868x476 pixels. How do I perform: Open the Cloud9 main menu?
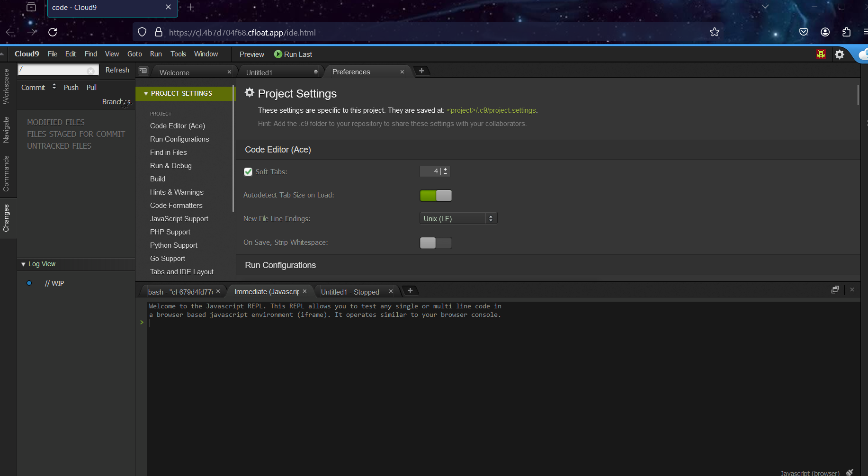27,54
